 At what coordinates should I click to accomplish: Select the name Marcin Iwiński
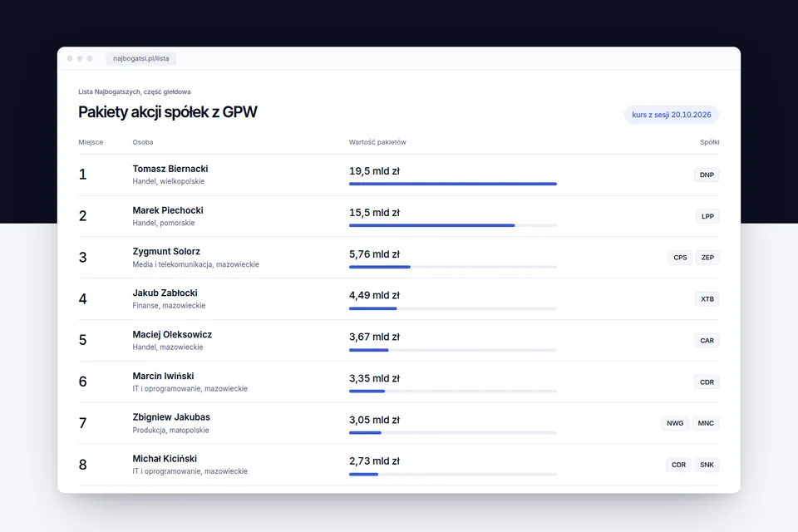(163, 377)
